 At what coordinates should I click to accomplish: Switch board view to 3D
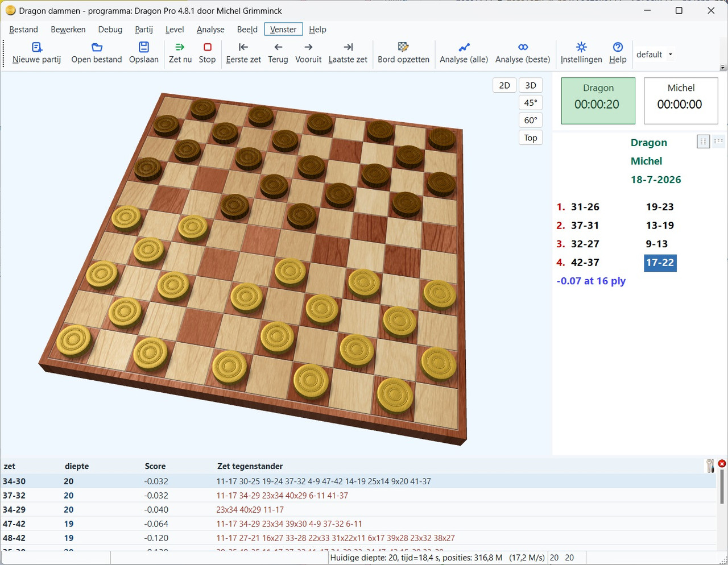click(x=531, y=85)
